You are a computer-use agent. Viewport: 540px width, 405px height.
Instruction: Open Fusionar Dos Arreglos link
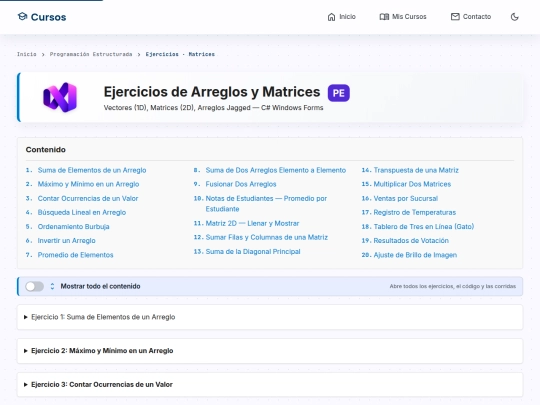[x=241, y=184]
